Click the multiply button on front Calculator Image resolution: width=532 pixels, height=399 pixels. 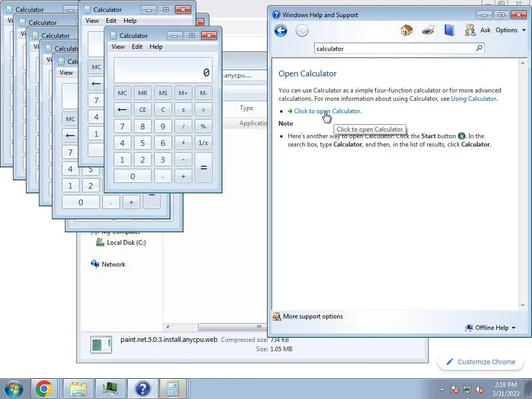coord(183,143)
